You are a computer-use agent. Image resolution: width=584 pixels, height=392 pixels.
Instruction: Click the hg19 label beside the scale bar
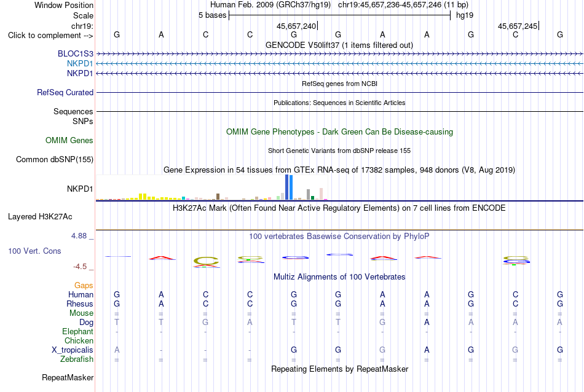click(465, 15)
